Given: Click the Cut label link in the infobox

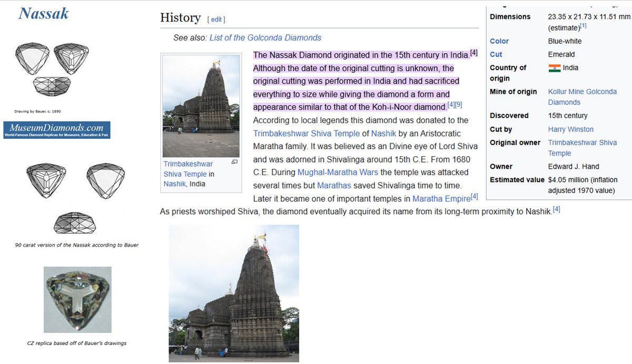Looking at the screenshot, I should tap(496, 54).
